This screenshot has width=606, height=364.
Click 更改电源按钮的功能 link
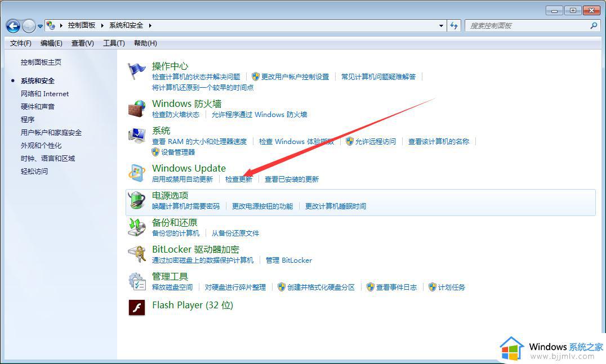coord(262,206)
